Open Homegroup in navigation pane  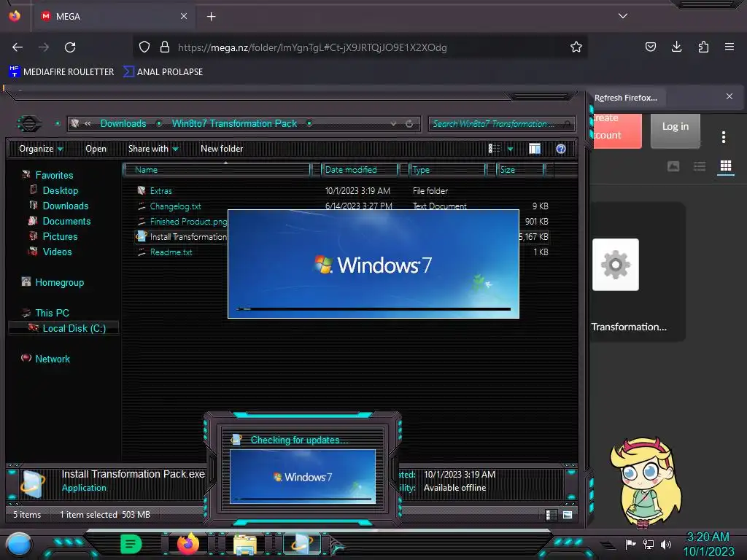point(59,282)
